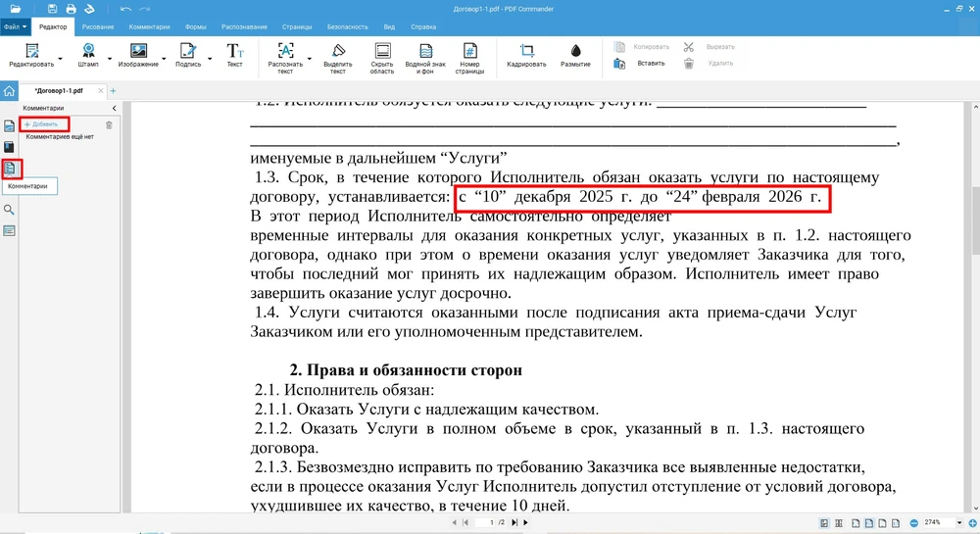The height and width of the screenshot is (534, 980).
Task: Switch to the Рисование ribbon tab
Action: point(97,26)
